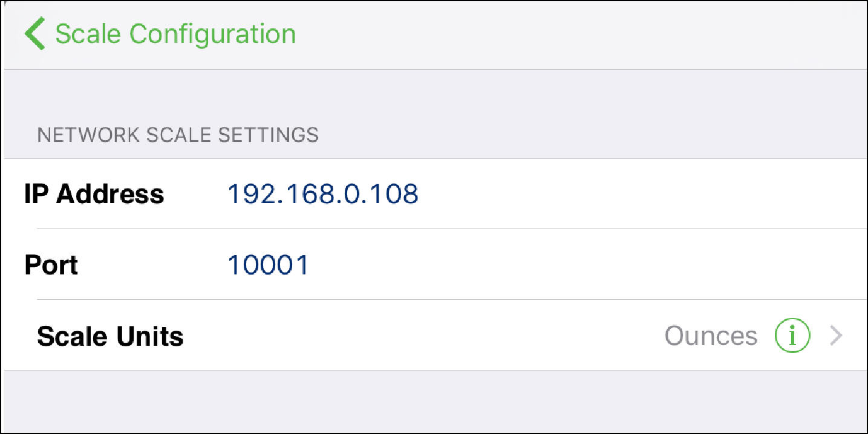Open the Scale Units info icon
The height and width of the screenshot is (434, 868).
tap(792, 335)
